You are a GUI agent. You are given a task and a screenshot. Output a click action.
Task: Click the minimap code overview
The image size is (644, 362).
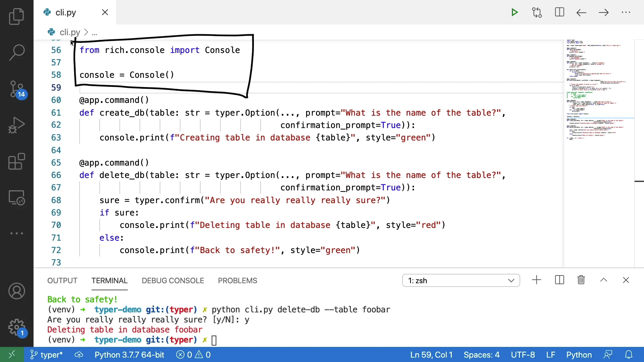[x=597, y=90]
